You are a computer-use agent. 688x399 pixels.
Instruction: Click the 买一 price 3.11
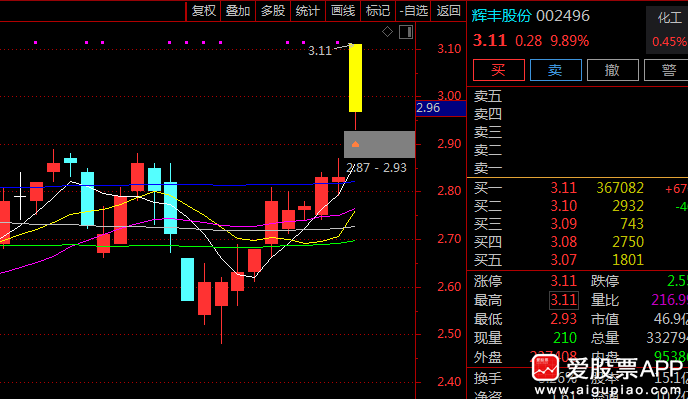(563, 188)
